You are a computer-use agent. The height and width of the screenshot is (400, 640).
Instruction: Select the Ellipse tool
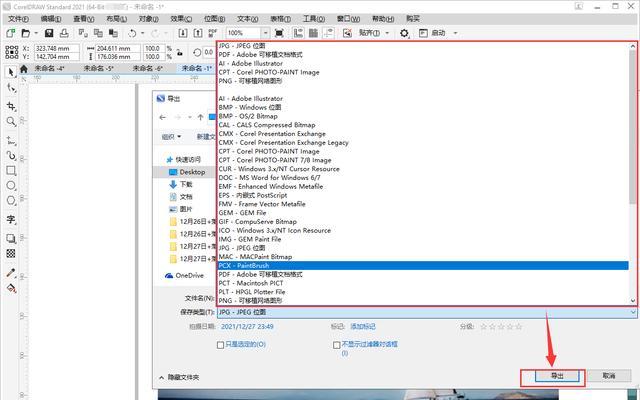coord(11,186)
